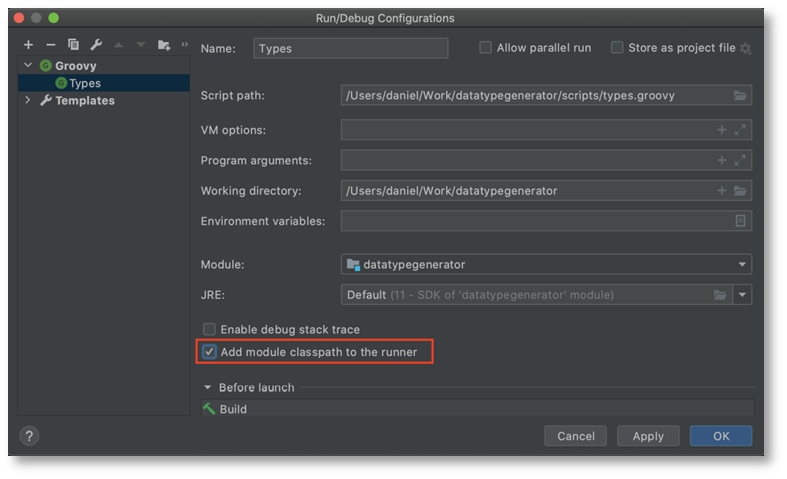
Task: Select the Types configuration in tree
Action: pos(85,83)
